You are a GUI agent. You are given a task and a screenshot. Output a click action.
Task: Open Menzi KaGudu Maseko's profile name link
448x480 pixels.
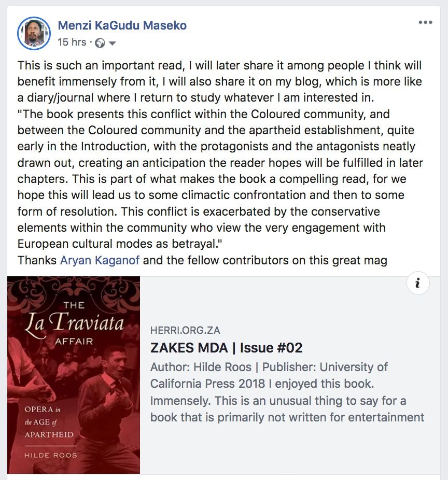122,25
